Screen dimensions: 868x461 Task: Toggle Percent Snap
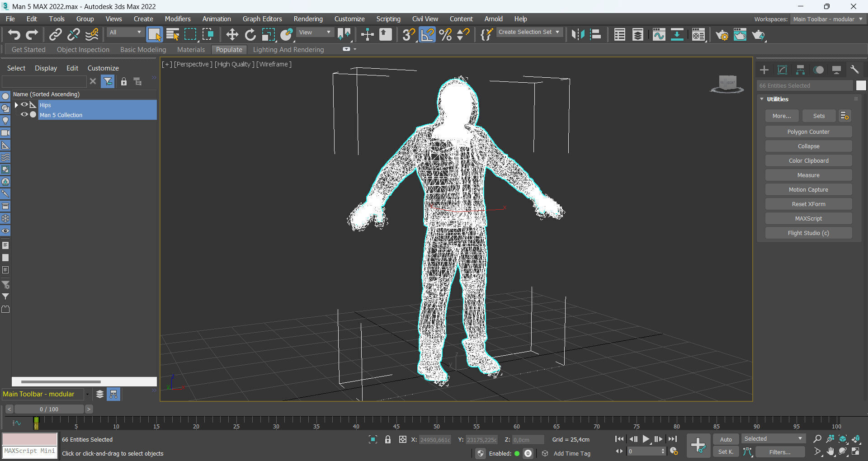pos(445,34)
